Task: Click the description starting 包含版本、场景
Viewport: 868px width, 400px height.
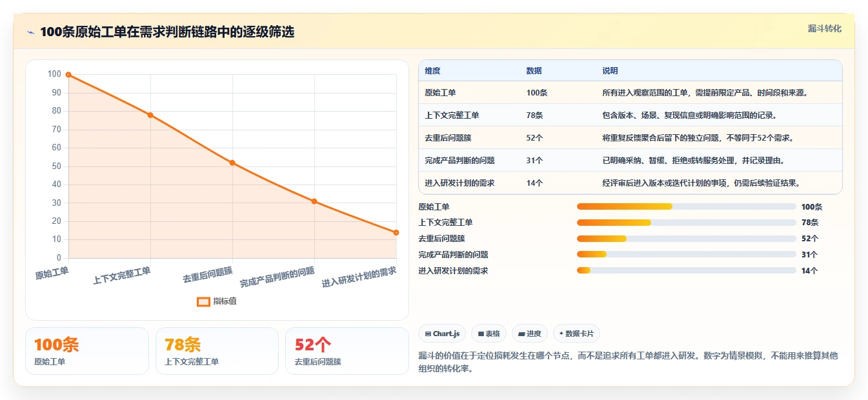Action: click(689, 115)
